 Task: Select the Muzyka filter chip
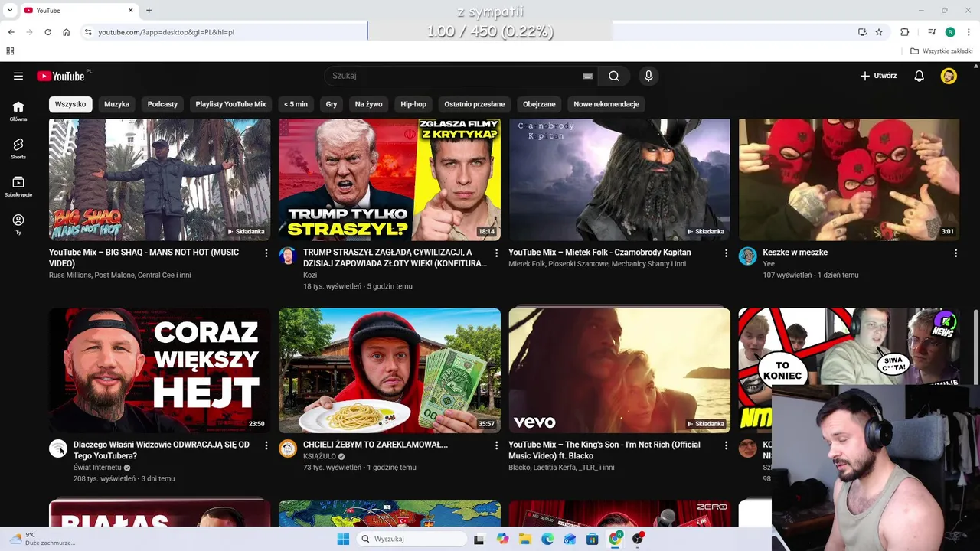click(x=117, y=104)
